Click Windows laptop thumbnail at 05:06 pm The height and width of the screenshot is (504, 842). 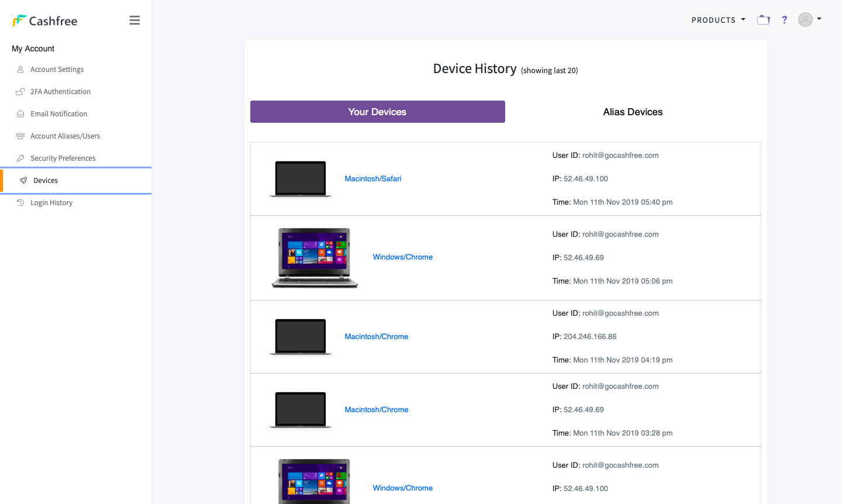pos(315,258)
